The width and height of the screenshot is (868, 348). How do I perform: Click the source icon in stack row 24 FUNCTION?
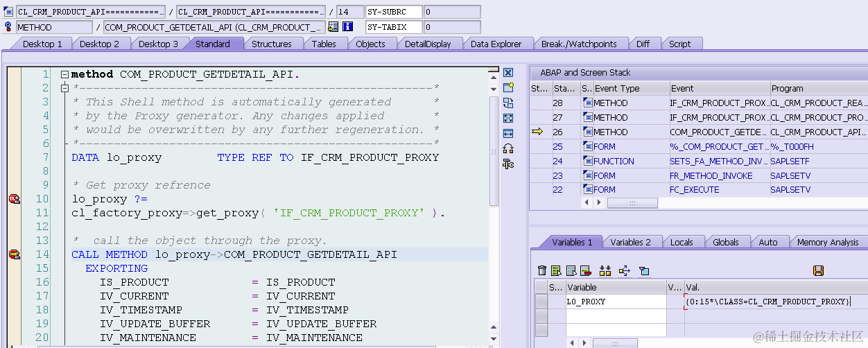pyautogui.click(x=587, y=161)
